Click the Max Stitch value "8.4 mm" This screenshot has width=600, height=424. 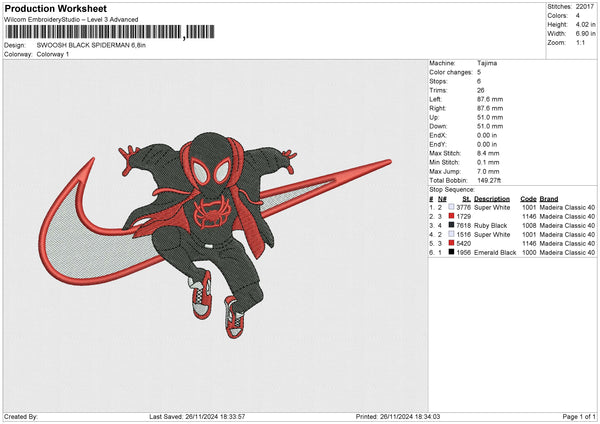488,153
